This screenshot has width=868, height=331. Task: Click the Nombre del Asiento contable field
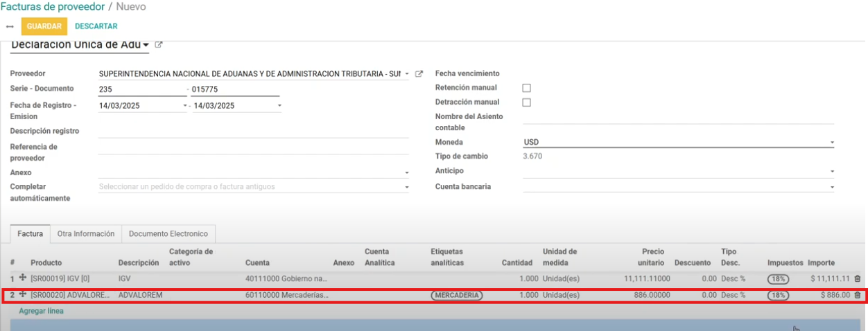point(678,118)
